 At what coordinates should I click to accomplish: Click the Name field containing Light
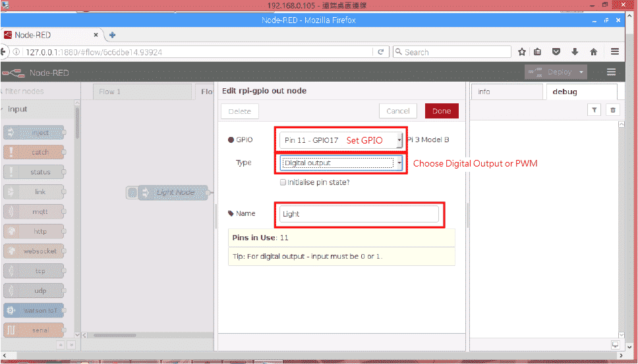click(x=359, y=214)
